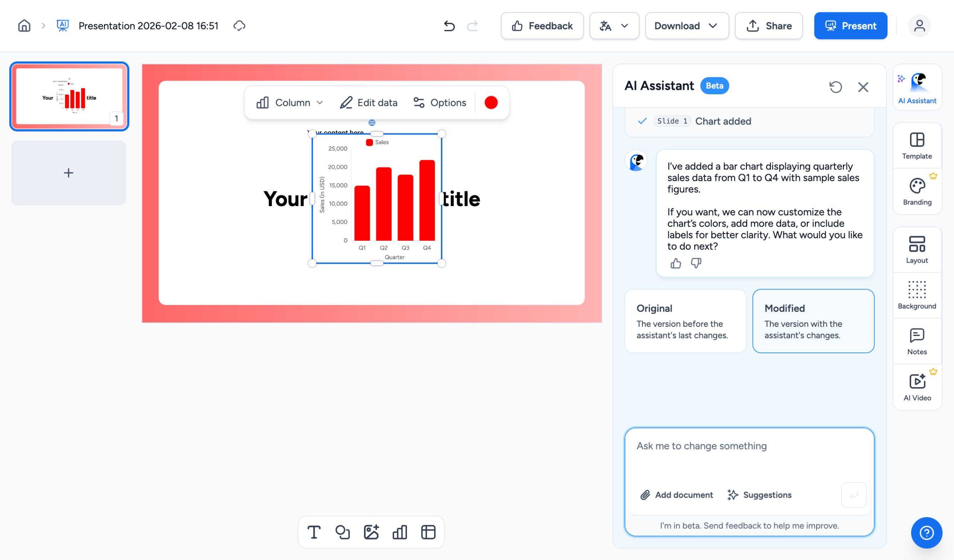Give thumbs down on the assistant's reply

pyautogui.click(x=696, y=263)
